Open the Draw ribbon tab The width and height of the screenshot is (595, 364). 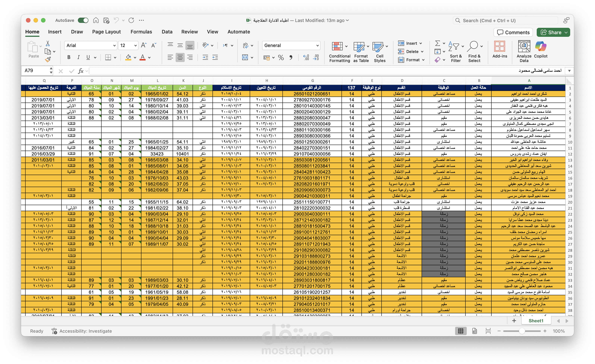[x=77, y=32]
